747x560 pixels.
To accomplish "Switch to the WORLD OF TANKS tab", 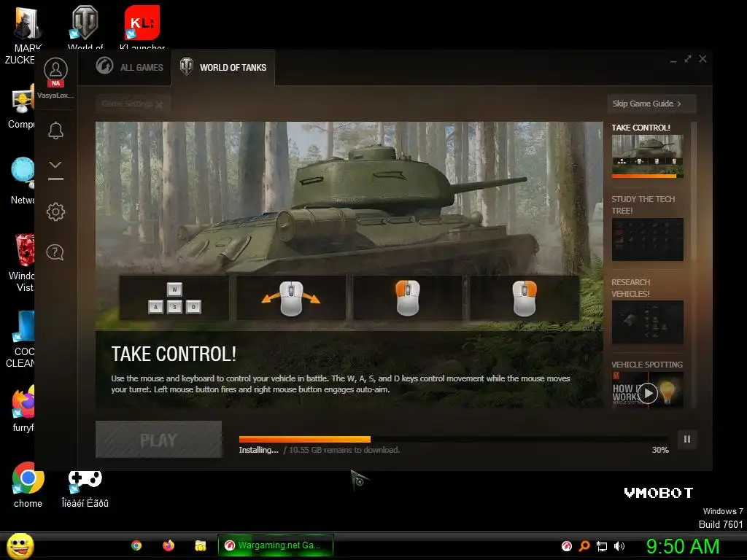I will [x=223, y=67].
